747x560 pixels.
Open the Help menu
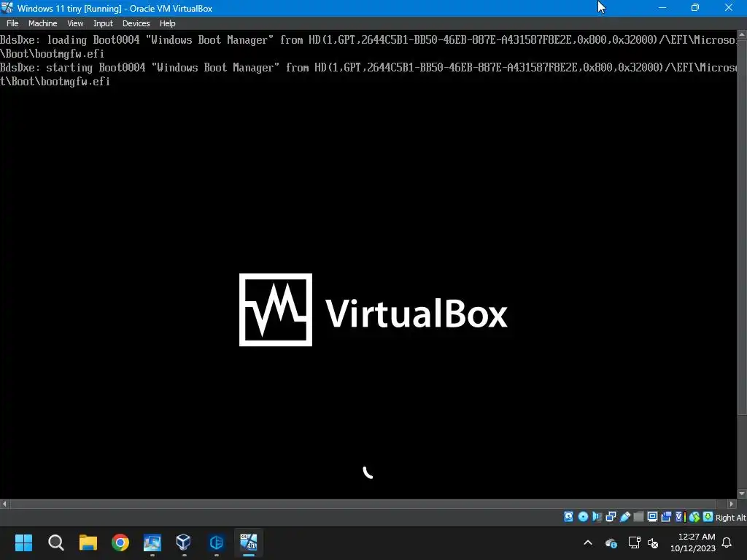167,23
